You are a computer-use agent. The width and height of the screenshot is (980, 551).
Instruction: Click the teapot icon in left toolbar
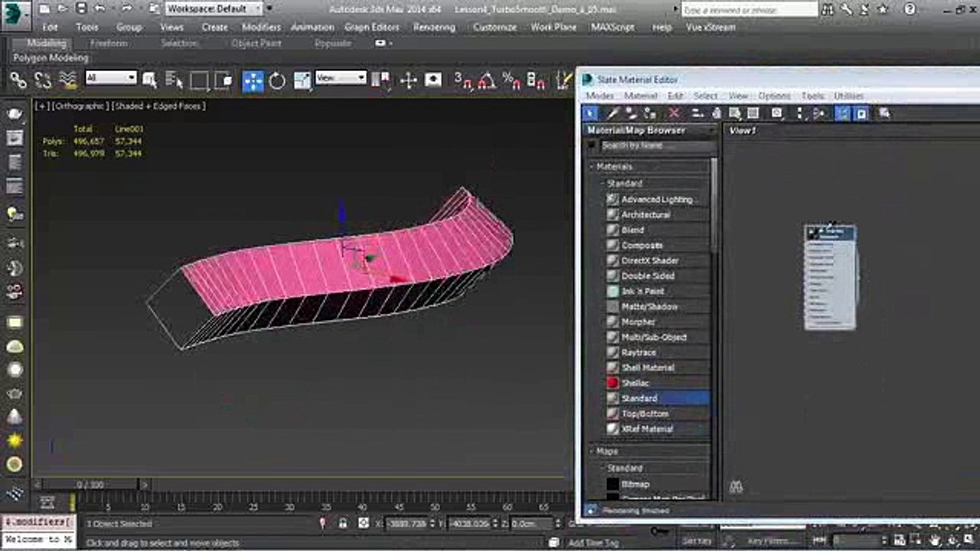coord(15,393)
